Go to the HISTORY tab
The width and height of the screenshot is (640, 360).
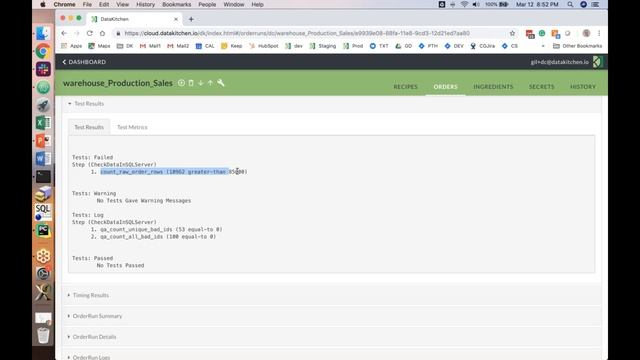tap(583, 87)
